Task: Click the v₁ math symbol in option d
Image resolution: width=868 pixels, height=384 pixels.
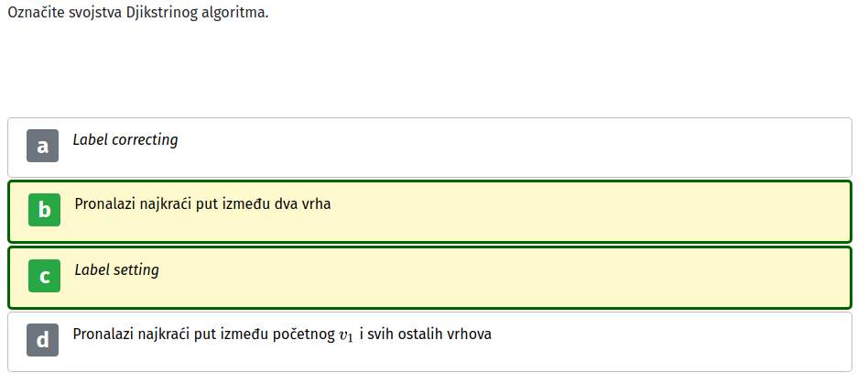Action: click(x=345, y=336)
